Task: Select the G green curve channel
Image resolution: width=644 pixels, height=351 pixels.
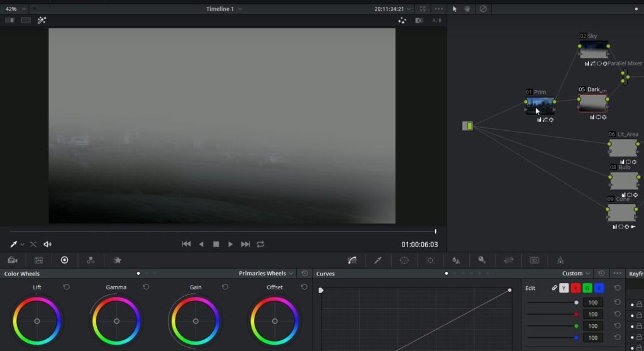Action: tap(587, 288)
